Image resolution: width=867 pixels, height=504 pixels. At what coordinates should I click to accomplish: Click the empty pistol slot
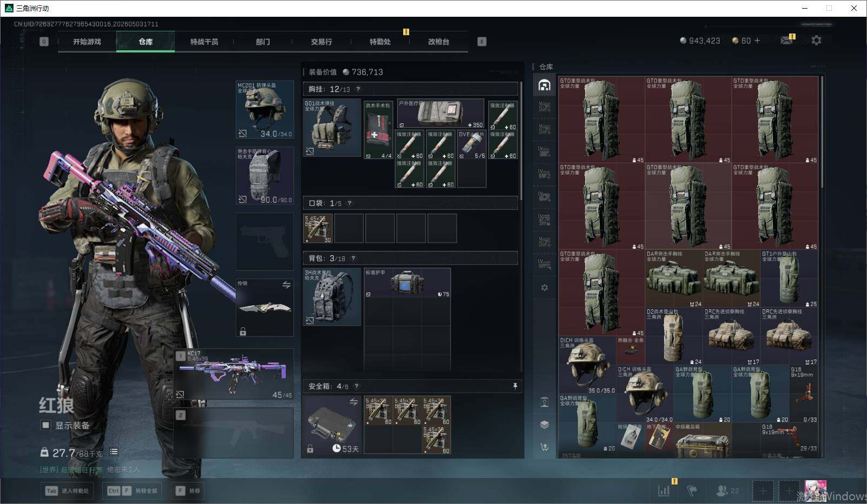pyautogui.click(x=265, y=242)
